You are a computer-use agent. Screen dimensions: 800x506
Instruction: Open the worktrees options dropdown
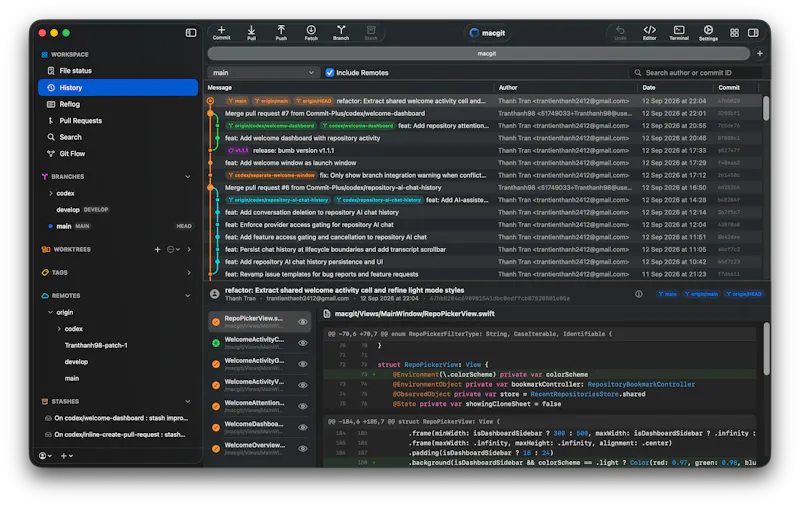tap(173, 249)
